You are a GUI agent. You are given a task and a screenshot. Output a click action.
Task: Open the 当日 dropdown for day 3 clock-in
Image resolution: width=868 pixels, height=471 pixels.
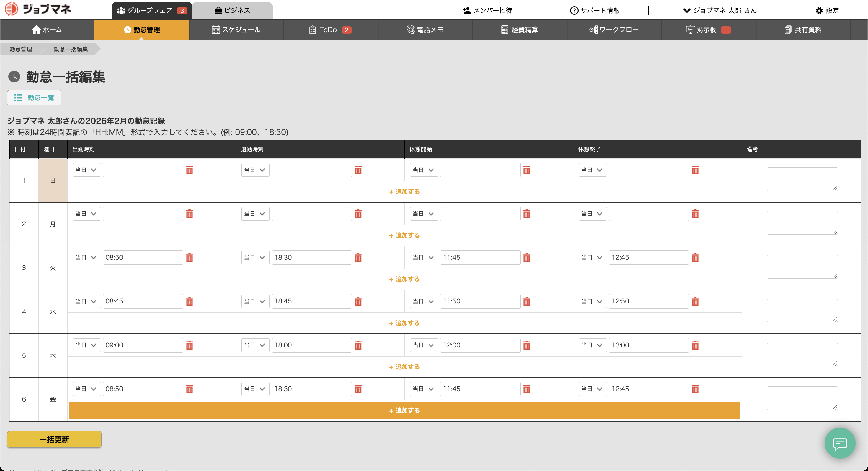(x=86, y=258)
